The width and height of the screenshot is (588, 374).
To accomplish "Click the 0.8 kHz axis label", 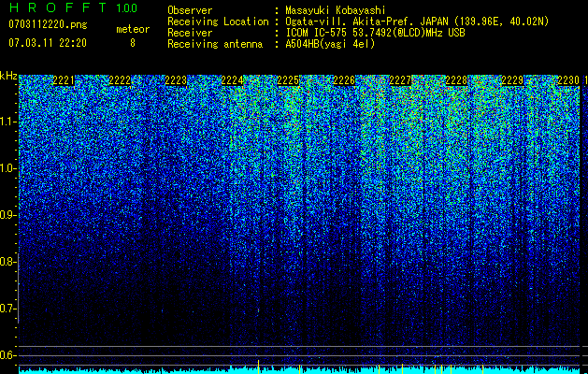I will coord(8,262).
